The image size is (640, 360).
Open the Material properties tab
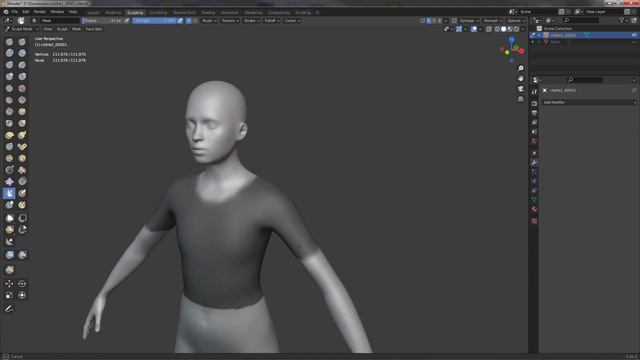point(534,209)
